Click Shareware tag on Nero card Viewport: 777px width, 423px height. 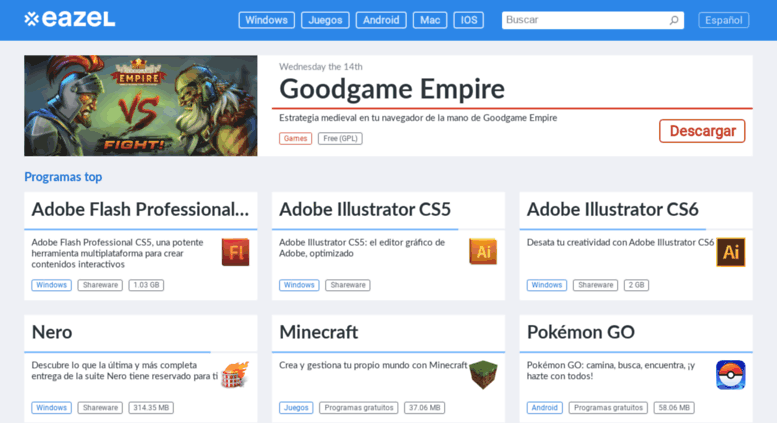pos(100,408)
